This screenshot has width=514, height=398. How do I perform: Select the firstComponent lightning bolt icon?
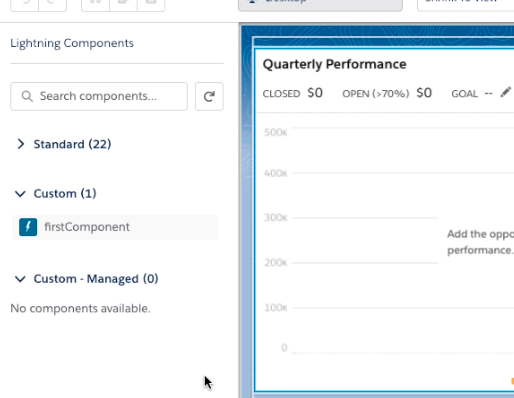coord(28,227)
